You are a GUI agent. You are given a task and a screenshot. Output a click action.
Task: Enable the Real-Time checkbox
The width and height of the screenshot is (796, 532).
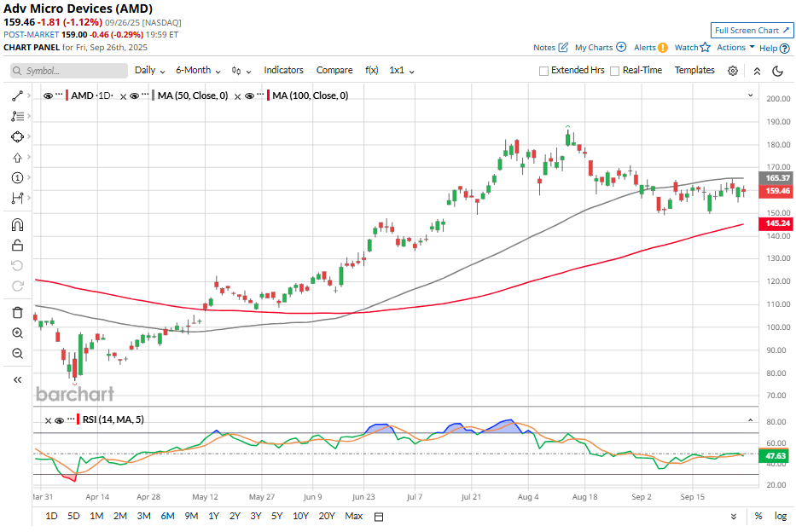615,71
